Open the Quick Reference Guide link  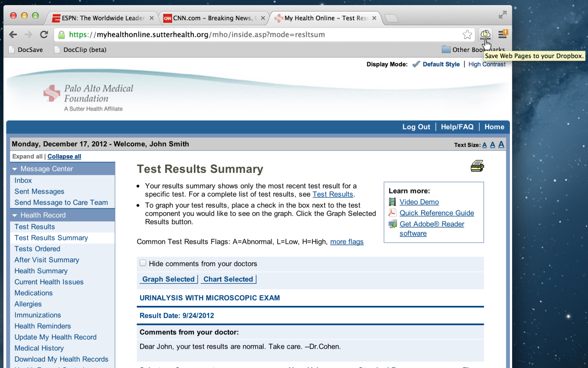[x=437, y=213]
